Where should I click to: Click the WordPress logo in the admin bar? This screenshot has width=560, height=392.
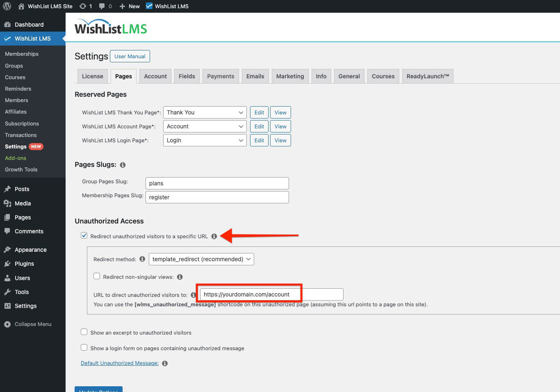tap(7, 6)
